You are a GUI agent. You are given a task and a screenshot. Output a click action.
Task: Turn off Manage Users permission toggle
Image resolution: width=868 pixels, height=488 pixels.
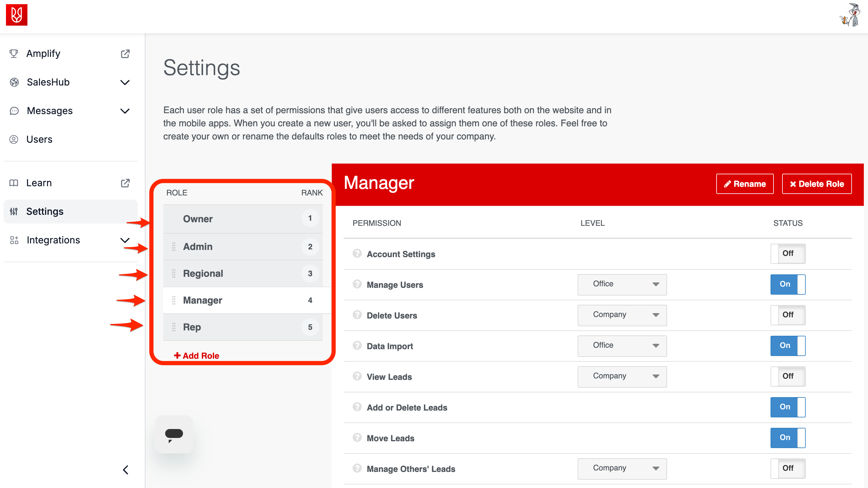(788, 284)
